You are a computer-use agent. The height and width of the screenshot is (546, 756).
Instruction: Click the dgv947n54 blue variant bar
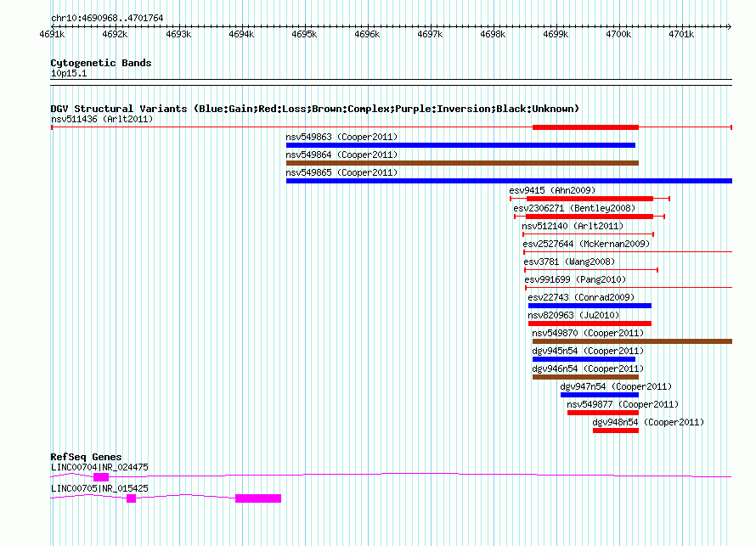600,395
